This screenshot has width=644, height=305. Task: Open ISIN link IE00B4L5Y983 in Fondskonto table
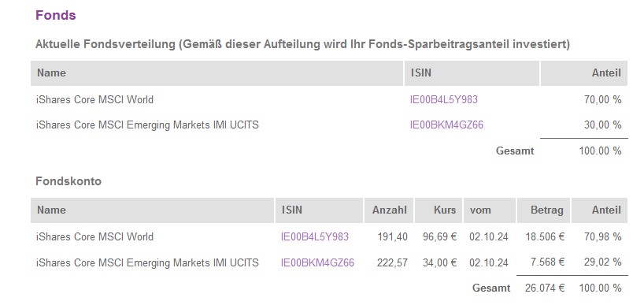point(315,236)
